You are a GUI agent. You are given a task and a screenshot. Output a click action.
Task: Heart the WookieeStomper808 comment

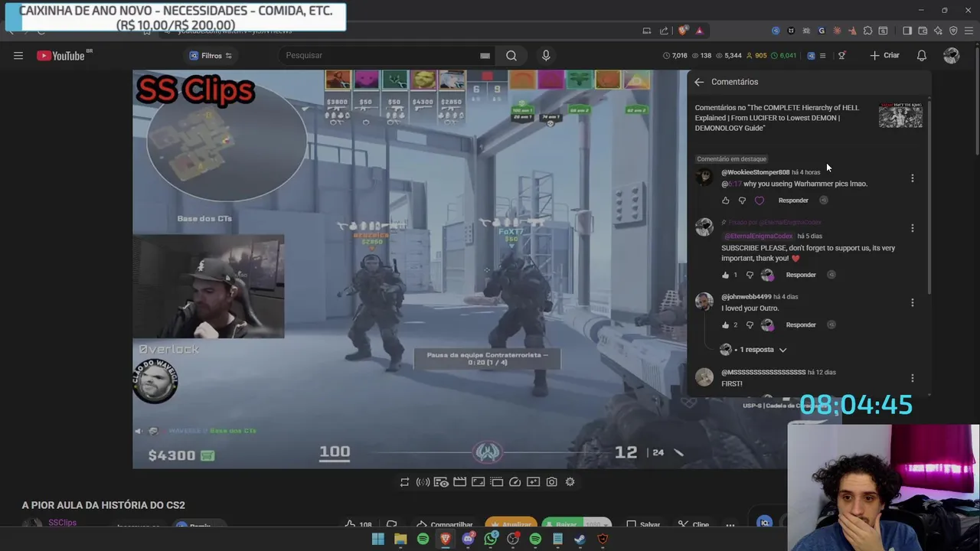pos(759,201)
